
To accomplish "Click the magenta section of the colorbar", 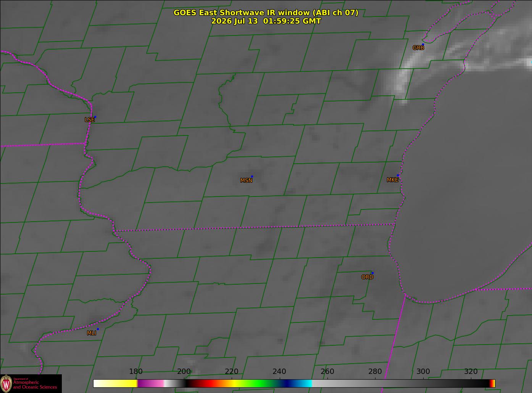I will 151,383.
